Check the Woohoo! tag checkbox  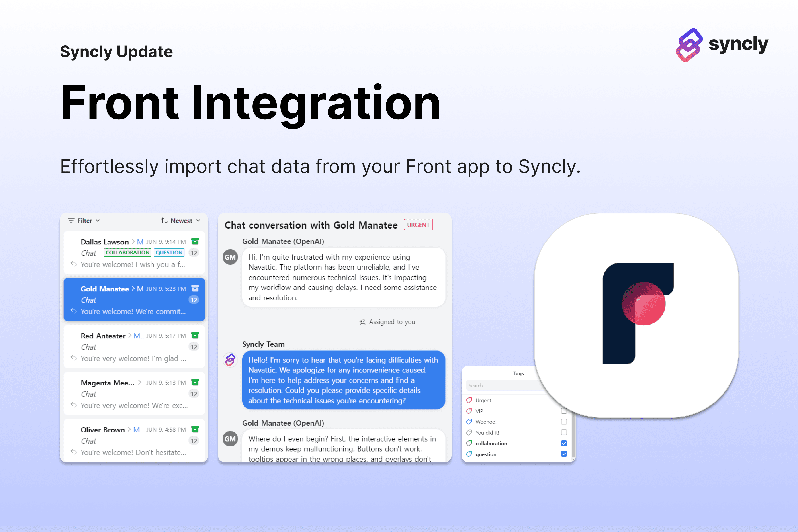click(x=564, y=422)
